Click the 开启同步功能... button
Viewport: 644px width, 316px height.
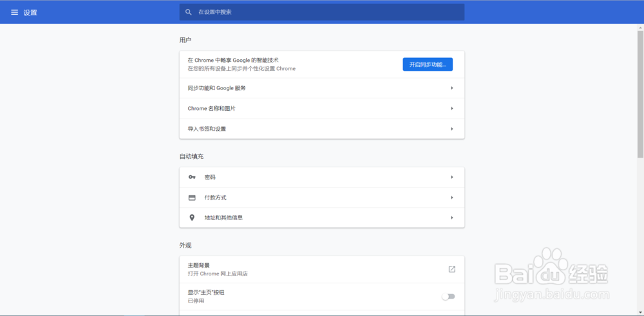pos(428,64)
